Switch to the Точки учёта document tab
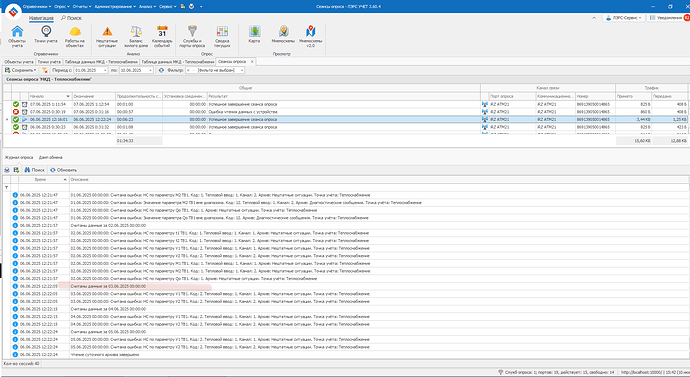Screen dimensions: 690x377 click(x=49, y=62)
